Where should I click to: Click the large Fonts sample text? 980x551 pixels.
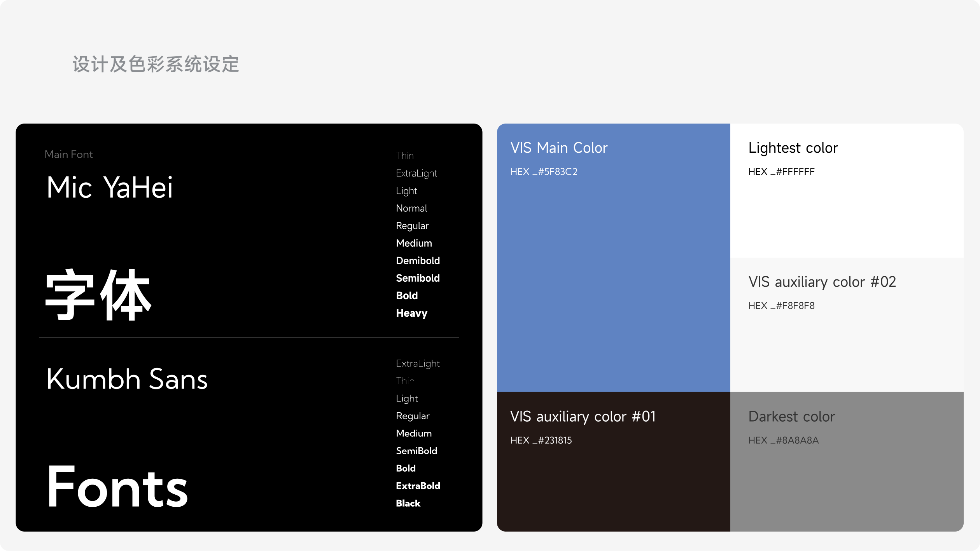click(117, 487)
